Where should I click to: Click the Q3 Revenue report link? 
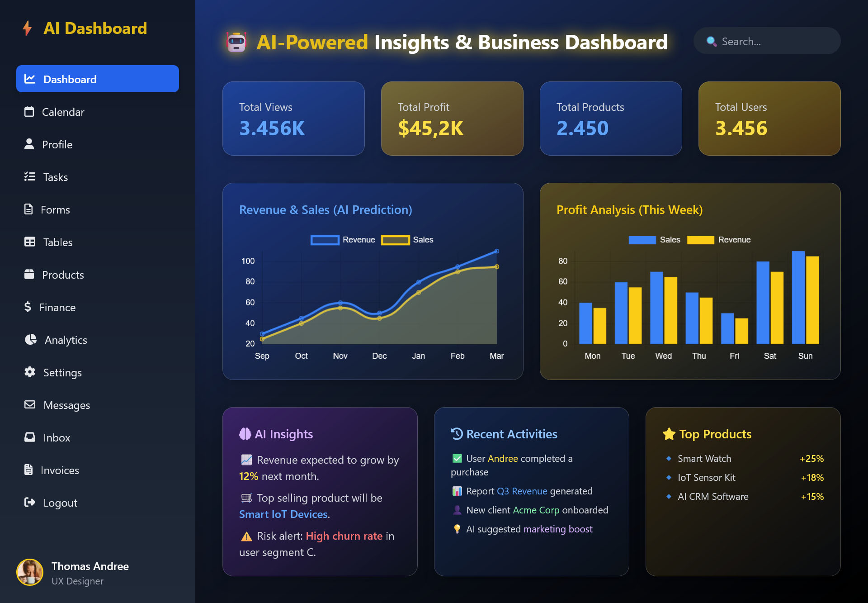(x=522, y=491)
